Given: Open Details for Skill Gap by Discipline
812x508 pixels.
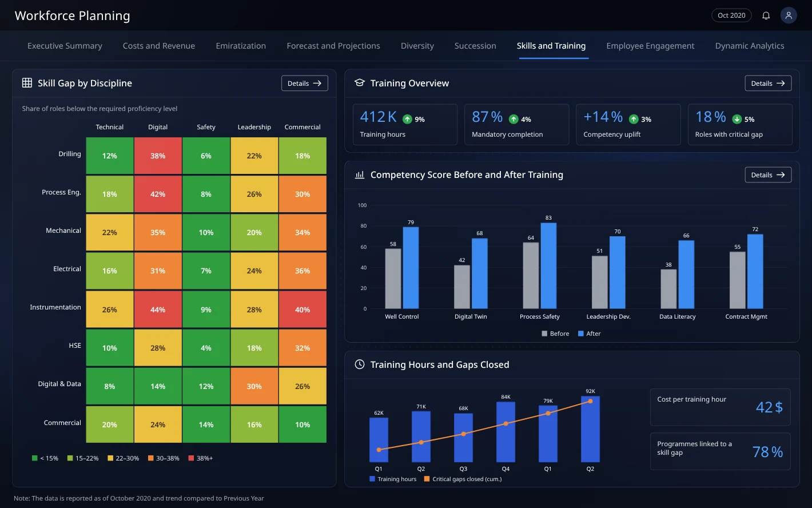Looking at the screenshot, I should click(304, 83).
